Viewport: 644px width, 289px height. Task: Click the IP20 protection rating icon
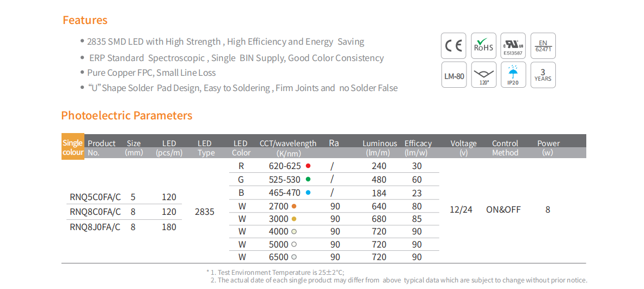click(x=513, y=75)
